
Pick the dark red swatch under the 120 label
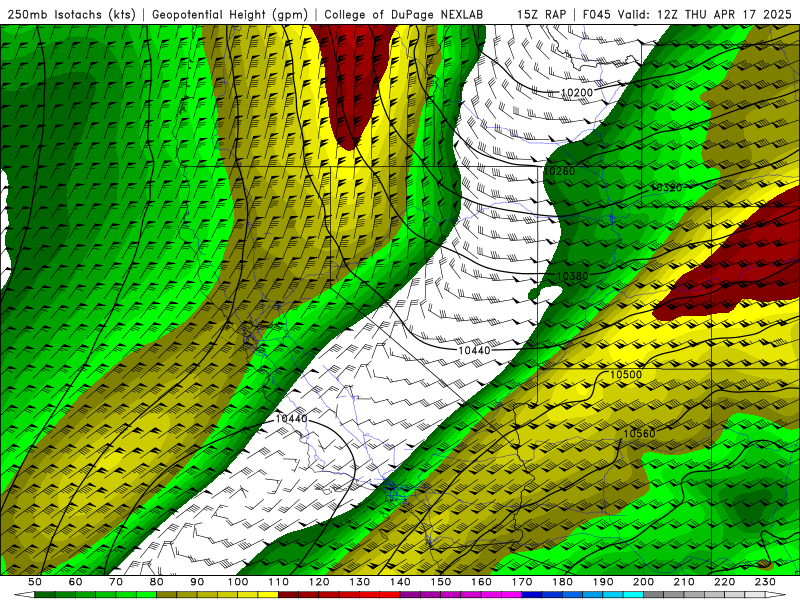[329, 595]
